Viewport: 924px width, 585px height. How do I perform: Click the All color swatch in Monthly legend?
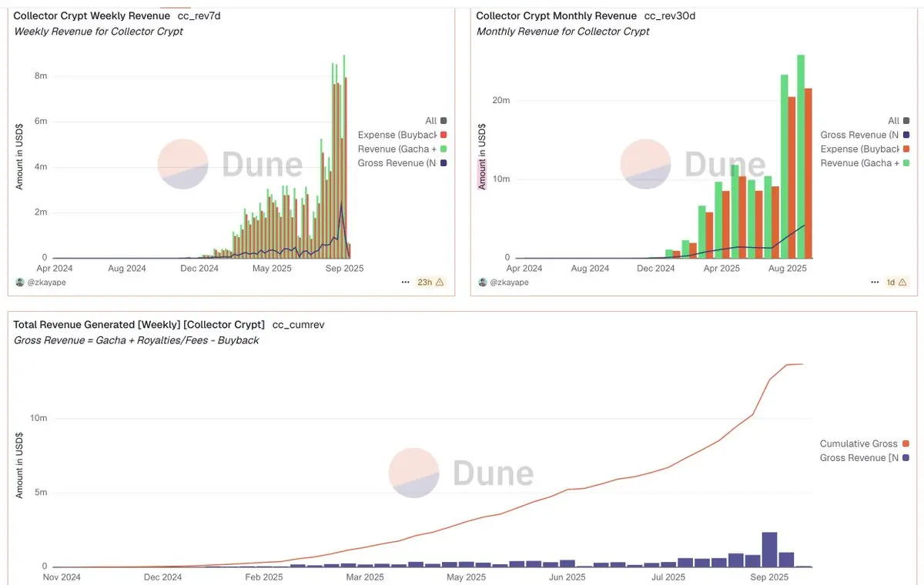coord(906,121)
